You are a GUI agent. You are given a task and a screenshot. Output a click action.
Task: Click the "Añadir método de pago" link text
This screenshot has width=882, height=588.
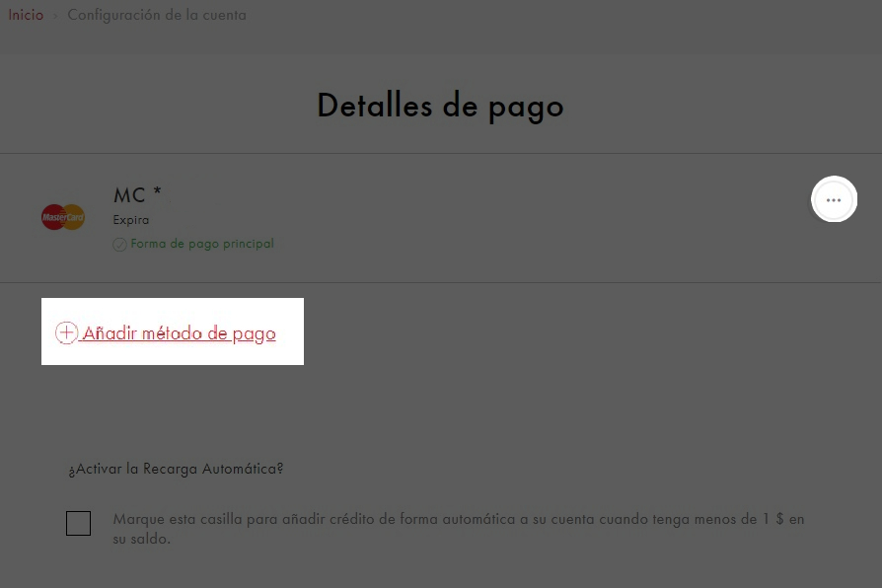(x=179, y=333)
